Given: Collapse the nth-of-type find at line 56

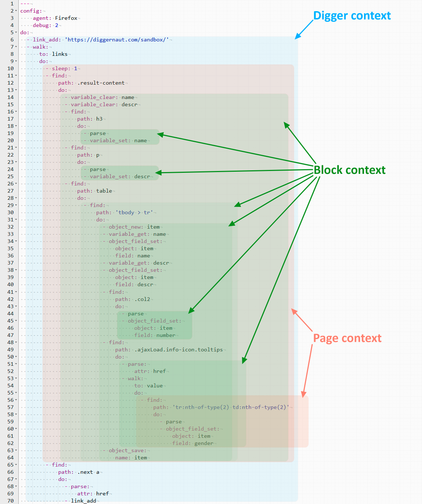Looking at the screenshot, I should click(16, 400).
